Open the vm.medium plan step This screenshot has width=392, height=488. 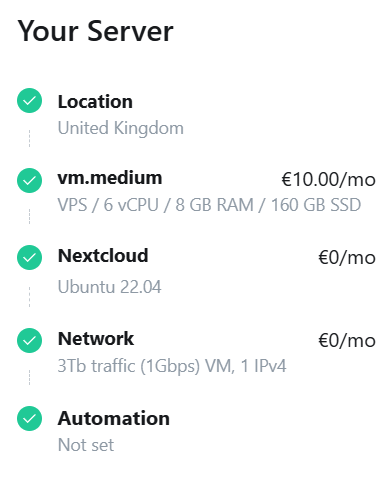110,178
